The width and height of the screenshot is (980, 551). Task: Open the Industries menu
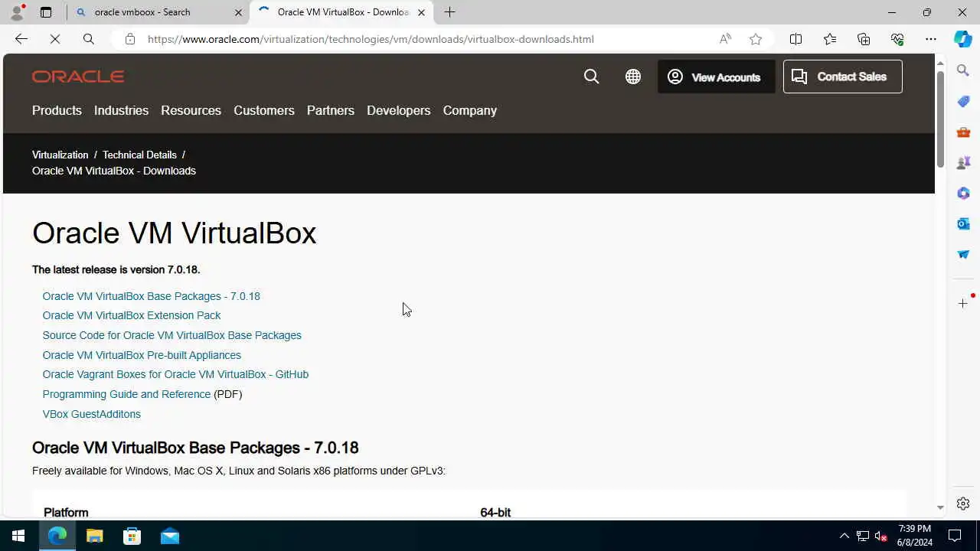click(x=121, y=110)
